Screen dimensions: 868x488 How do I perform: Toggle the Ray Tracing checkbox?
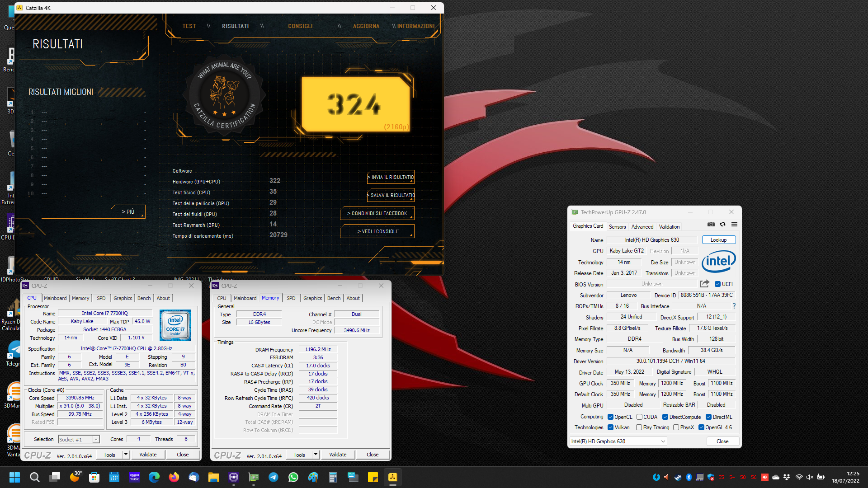coord(639,427)
